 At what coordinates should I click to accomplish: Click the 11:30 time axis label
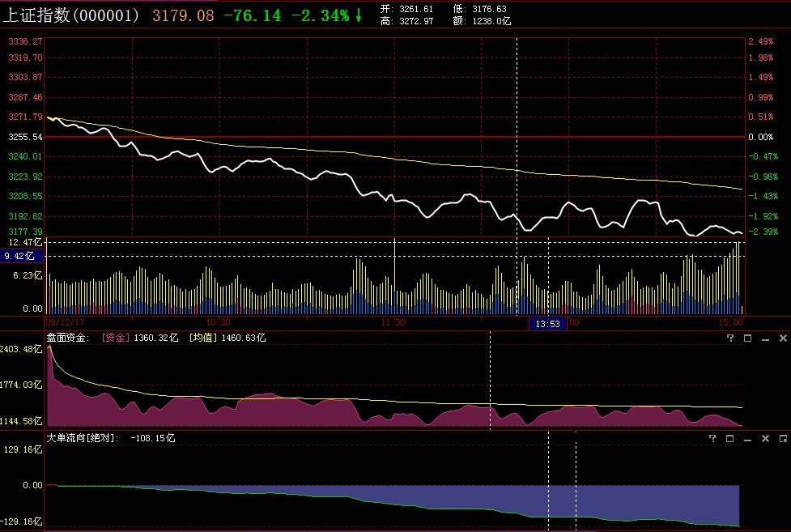[393, 322]
